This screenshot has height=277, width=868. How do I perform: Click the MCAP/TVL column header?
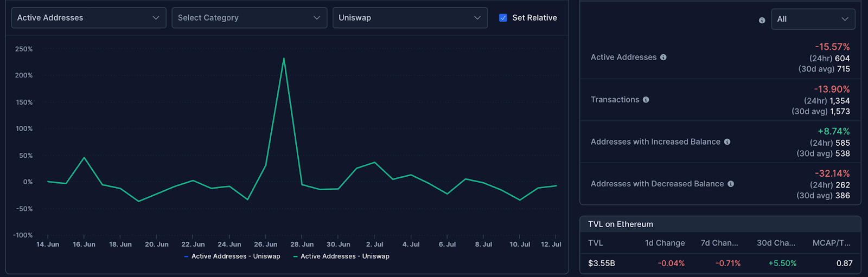coord(831,243)
